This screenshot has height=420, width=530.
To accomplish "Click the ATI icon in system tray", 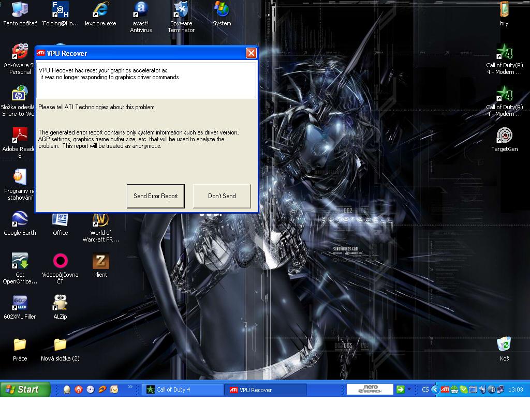I will 445,389.
